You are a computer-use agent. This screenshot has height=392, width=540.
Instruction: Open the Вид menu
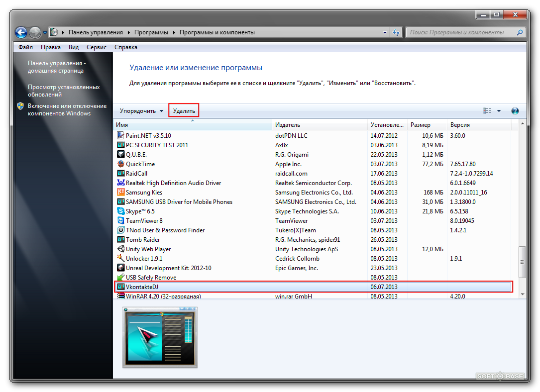pyautogui.click(x=74, y=47)
